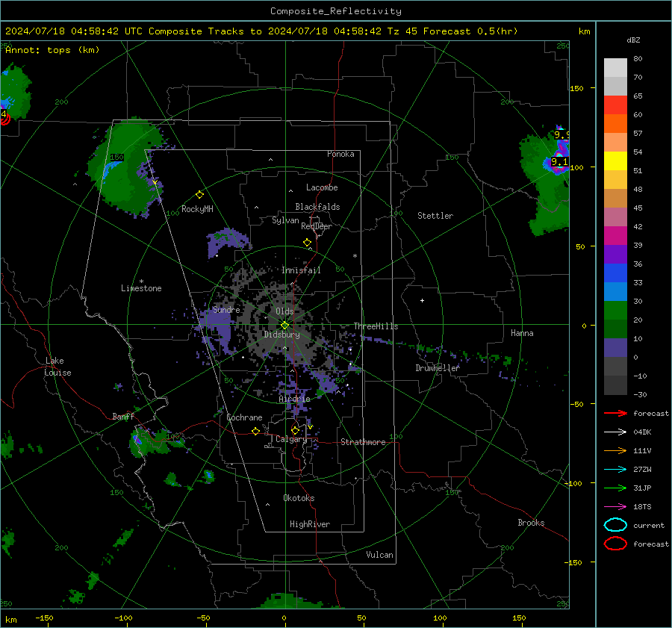The width and height of the screenshot is (672, 628).
Task: Click the Stettler city label
Action: pyautogui.click(x=435, y=216)
